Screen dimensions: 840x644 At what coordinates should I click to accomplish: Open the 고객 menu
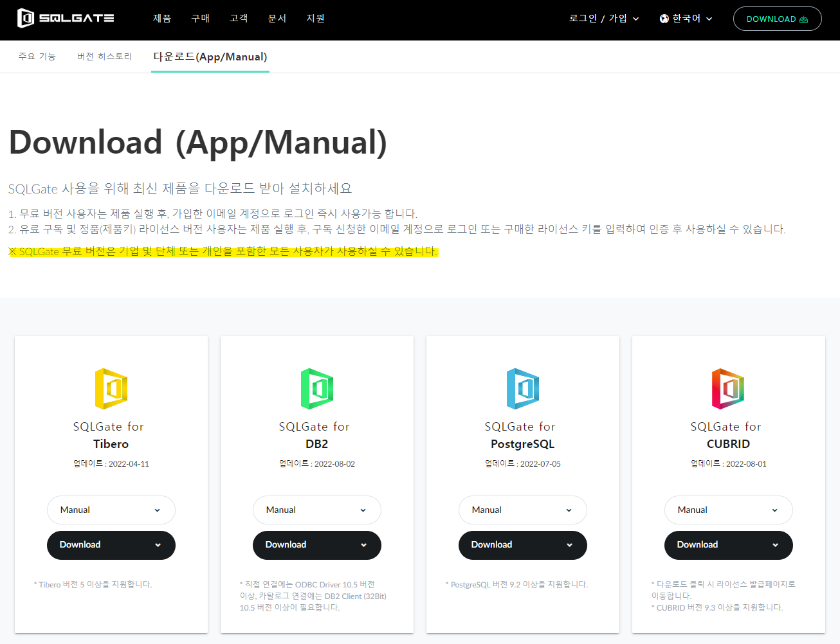pyautogui.click(x=239, y=18)
